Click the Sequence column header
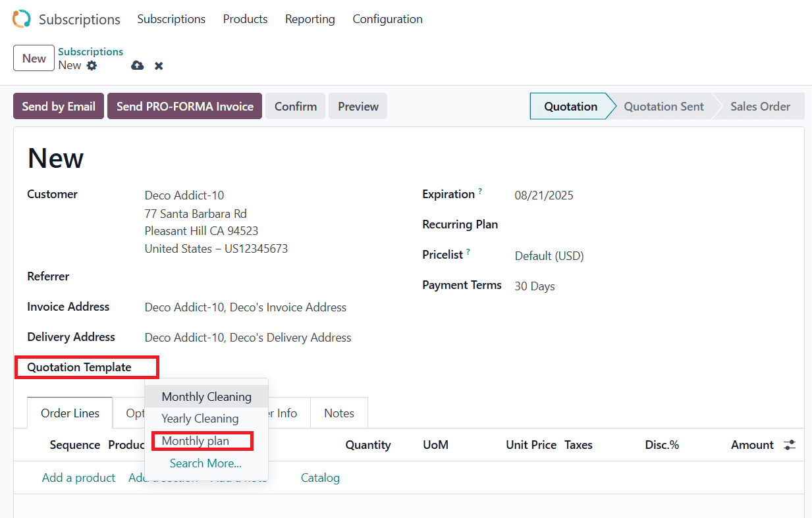 tap(75, 445)
